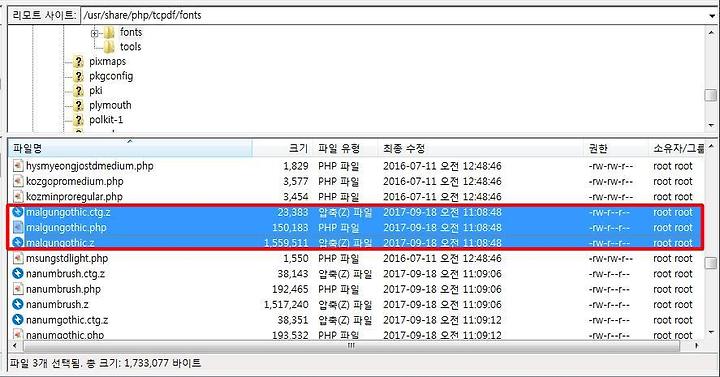Click the nanumgothic.ctg.z archive icon
The image size is (720, 377).
click(18, 320)
